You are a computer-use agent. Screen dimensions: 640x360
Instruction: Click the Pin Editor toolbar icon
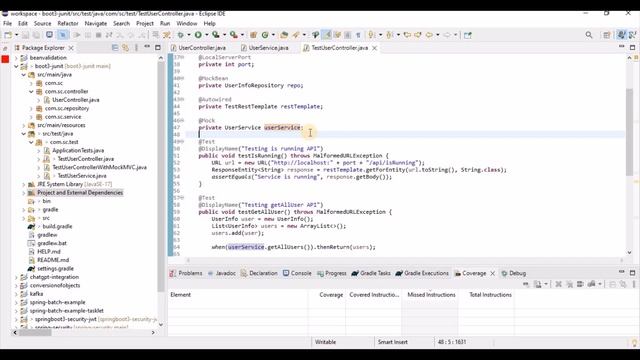tap(468, 35)
